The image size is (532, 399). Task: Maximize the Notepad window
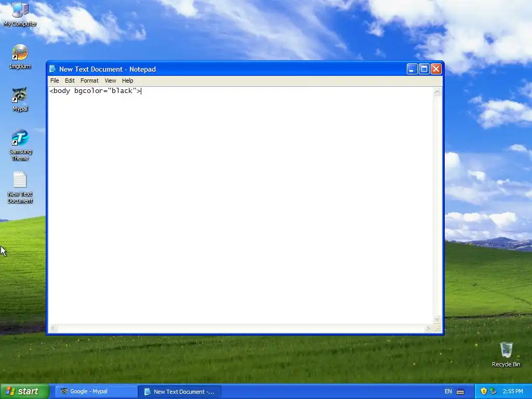(424, 69)
